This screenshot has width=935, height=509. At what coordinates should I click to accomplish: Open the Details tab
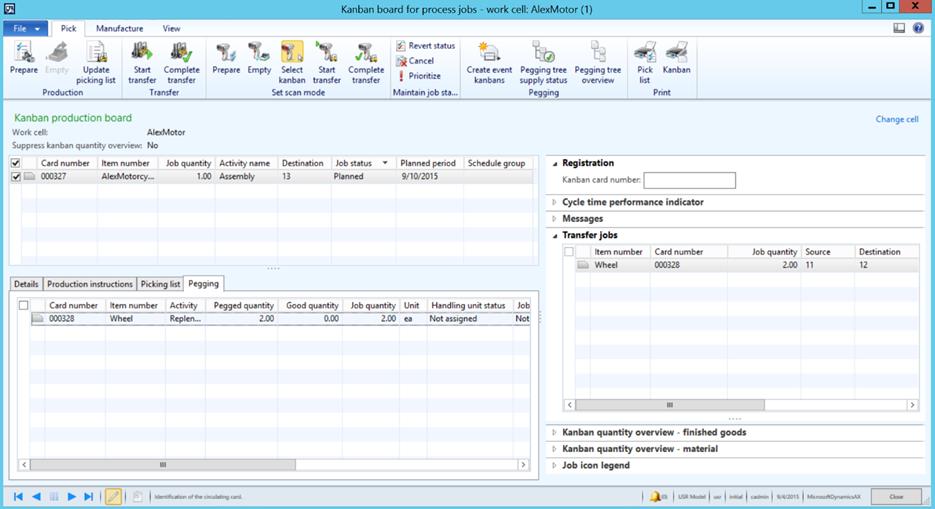point(26,284)
